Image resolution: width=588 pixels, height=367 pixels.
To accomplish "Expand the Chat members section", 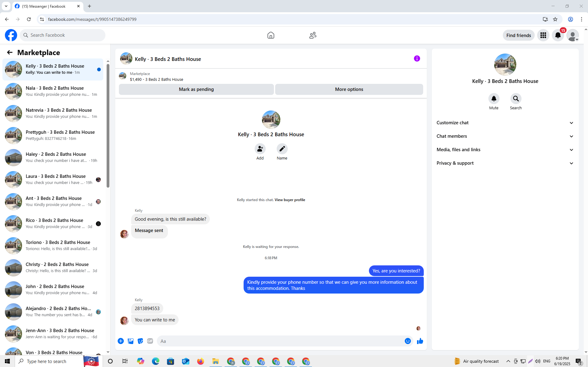I will coord(505,136).
